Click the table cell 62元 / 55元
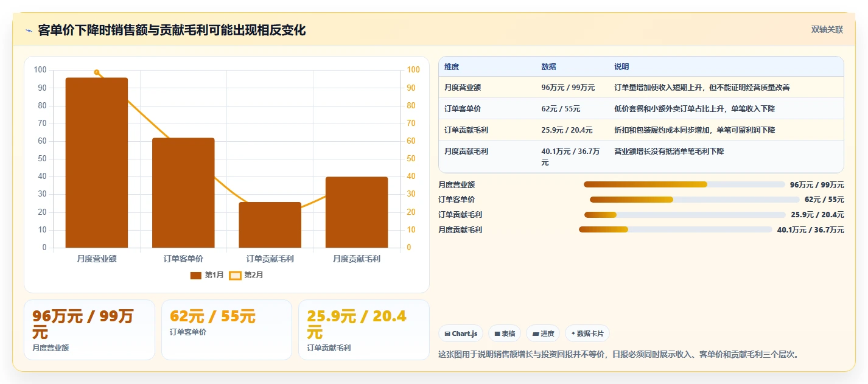This screenshot has height=384, width=868. tap(561, 109)
